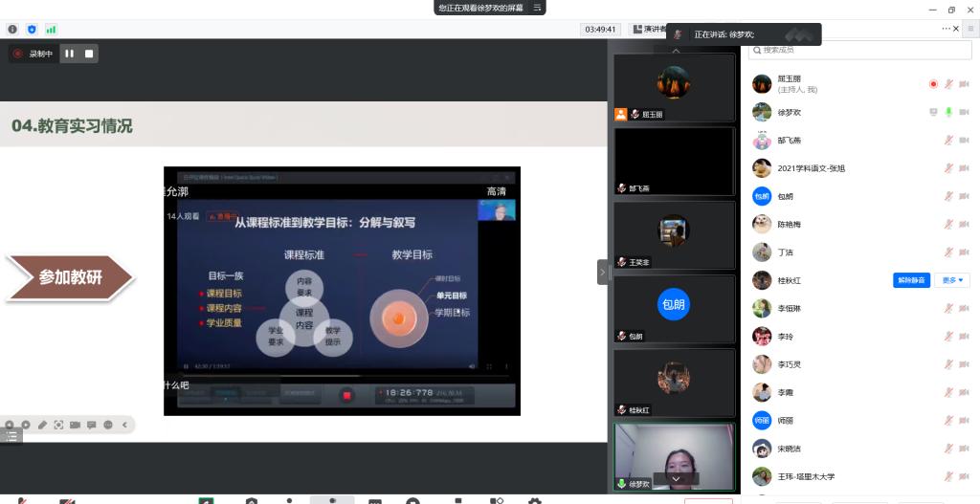The image size is (980, 504).
Task: Open the three-dots menu in members panel
Action: tap(947, 29)
